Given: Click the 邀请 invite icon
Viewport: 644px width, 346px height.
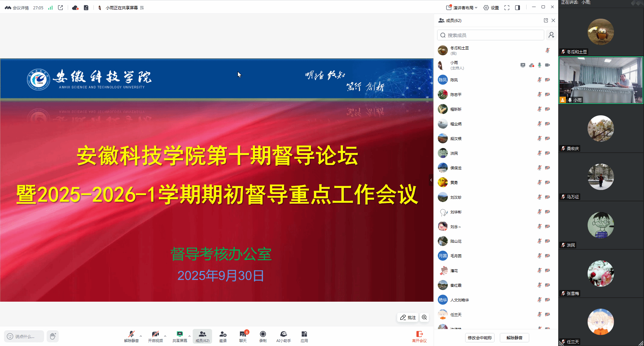Looking at the screenshot, I should click(x=223, y=336).
